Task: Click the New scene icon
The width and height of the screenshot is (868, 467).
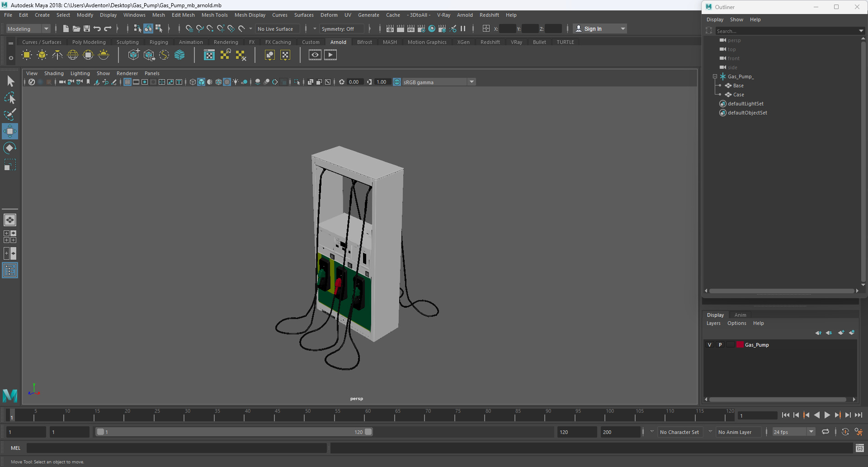Action: [66, 29]
